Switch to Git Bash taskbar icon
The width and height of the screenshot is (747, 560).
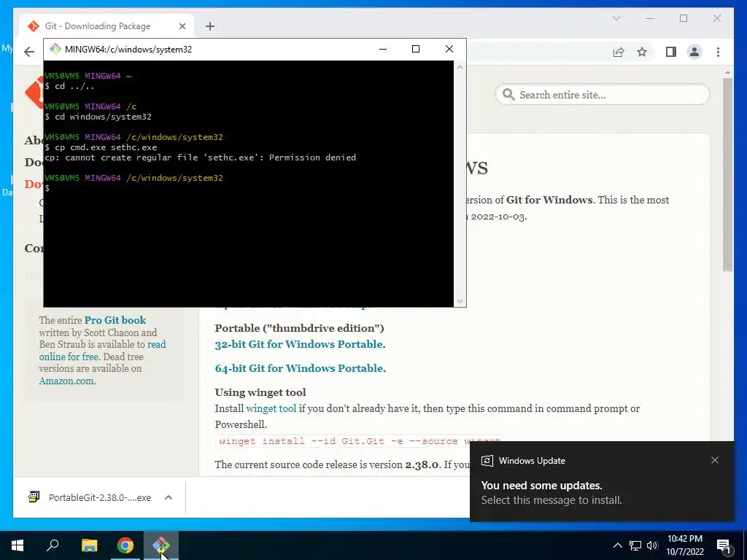tap(161, 545)
